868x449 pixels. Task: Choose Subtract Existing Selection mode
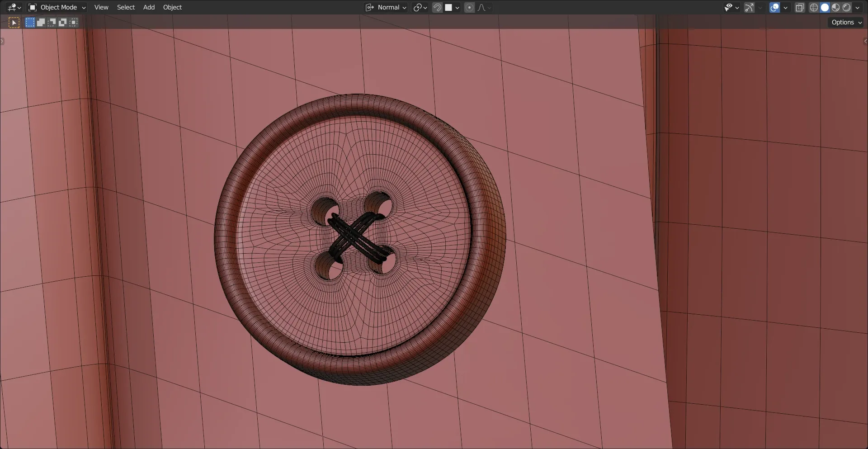[x=52, y=22]
